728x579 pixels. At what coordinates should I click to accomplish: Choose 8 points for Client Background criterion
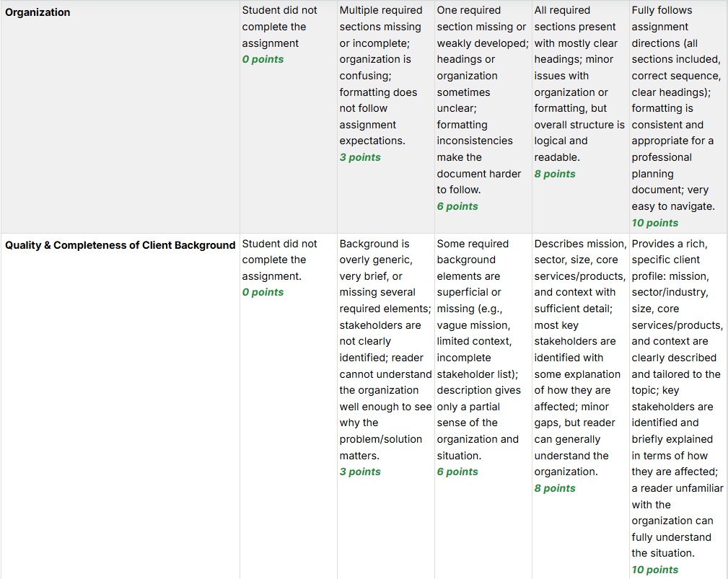[555, 488]
